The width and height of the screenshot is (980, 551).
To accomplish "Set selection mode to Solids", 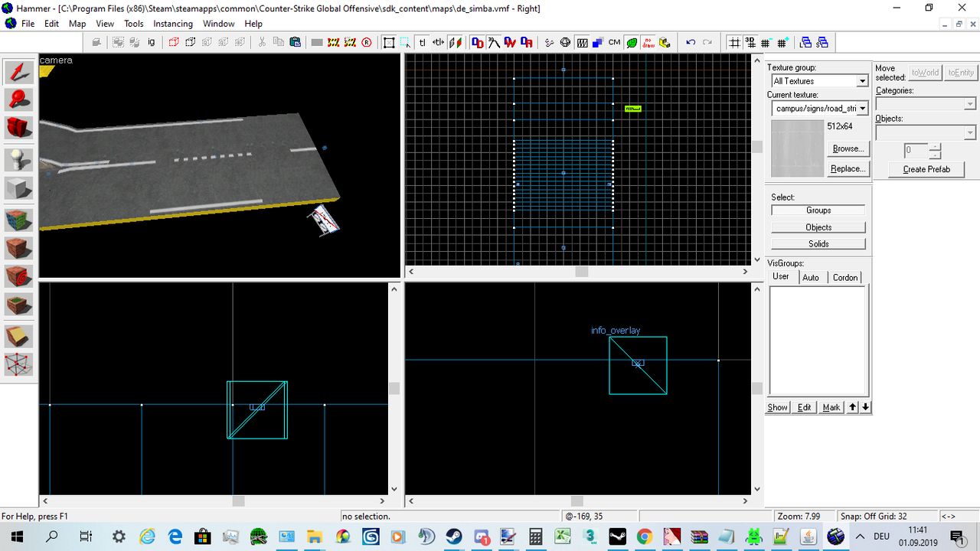I will point(818,244).
